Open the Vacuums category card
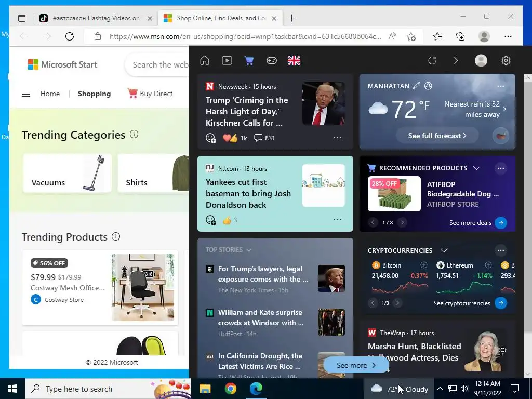 (67, 174)
